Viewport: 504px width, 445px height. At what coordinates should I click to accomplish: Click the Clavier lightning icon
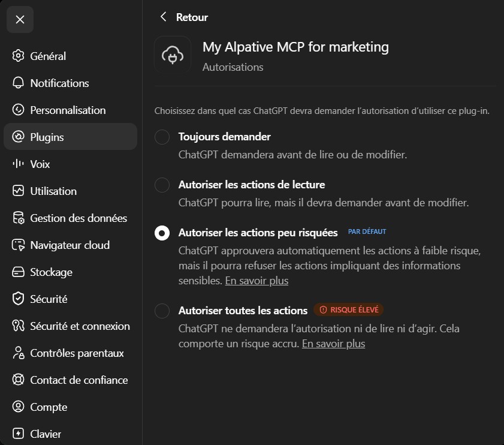pos(19,434)
